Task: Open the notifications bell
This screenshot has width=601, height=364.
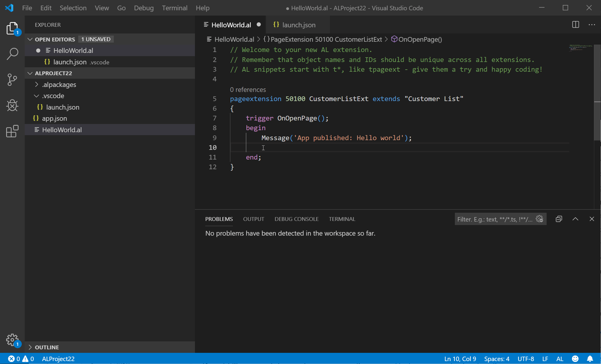Action: coord(590,358)
